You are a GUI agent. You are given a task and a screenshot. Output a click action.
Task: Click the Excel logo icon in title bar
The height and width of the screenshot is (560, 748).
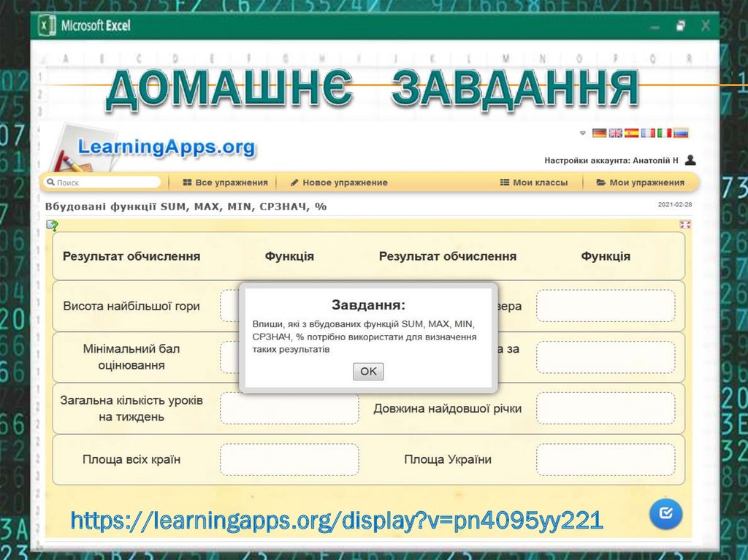(47, 25)
